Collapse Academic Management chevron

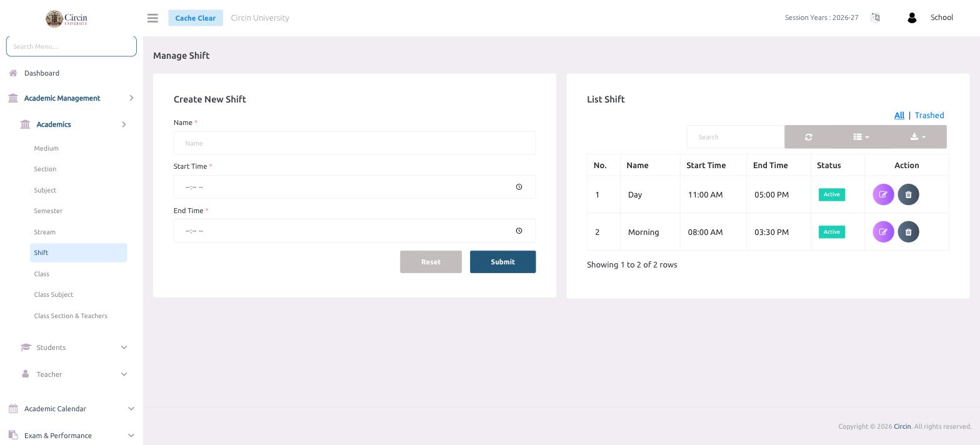(131, 98)
